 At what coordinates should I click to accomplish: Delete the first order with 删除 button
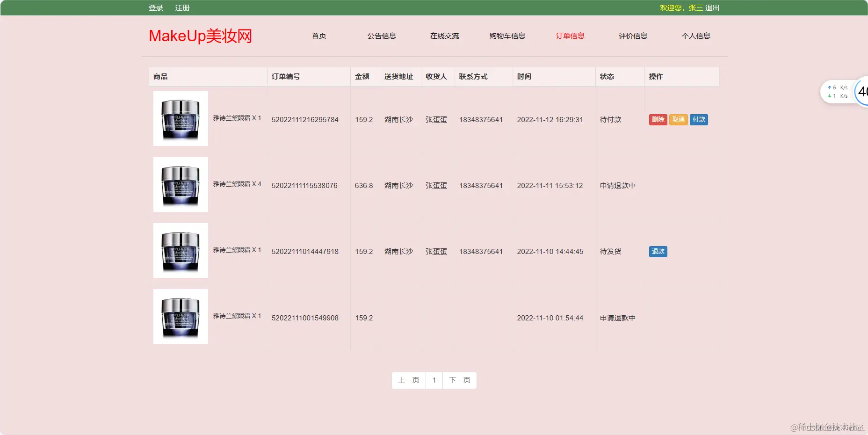pos(658,119)
